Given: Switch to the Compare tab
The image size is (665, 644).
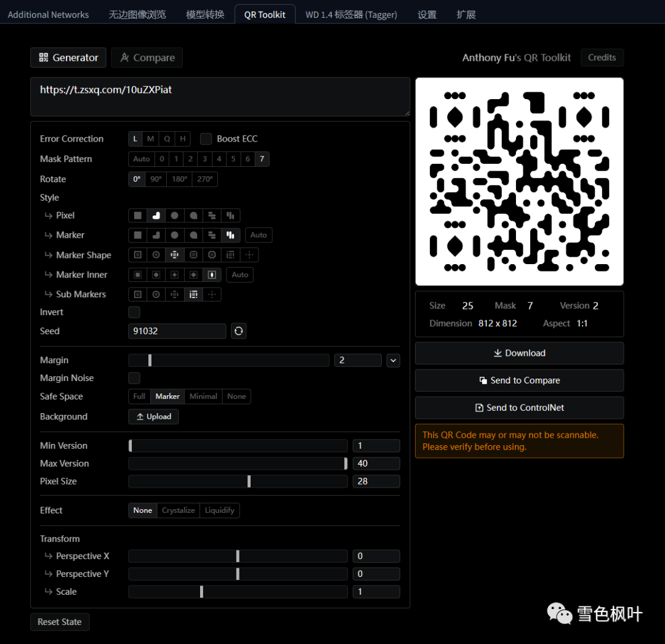Looking at the screenshot, I should tap(147, 58).
